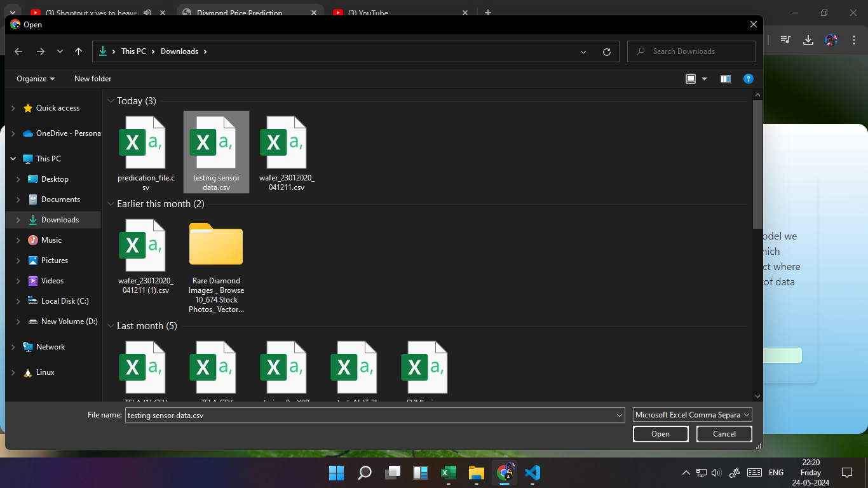Switch to Diamond Price Prediction Chrome tab
Image resolution: width=868 pixels, height=488 pixels.
point(249,13)
